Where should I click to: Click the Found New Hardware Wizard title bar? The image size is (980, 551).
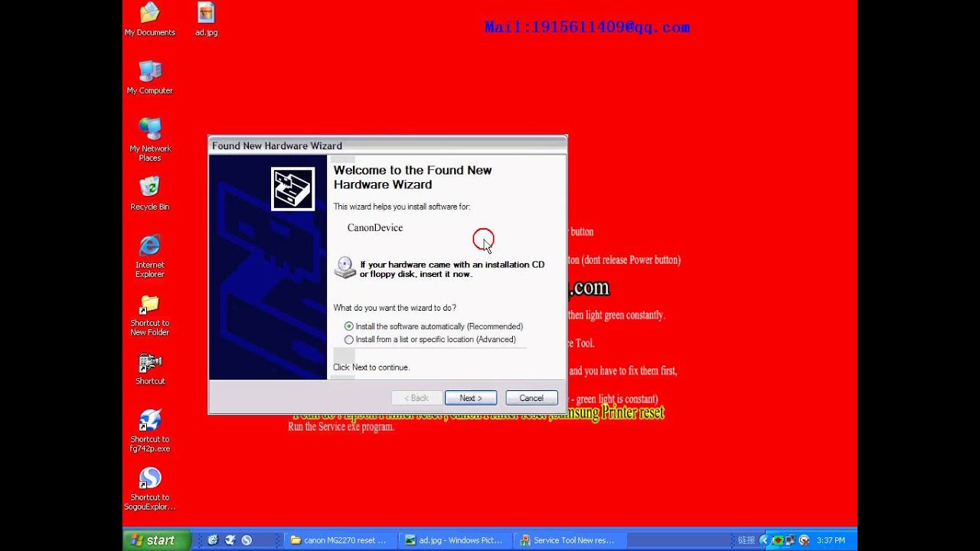pyautogui.click(x=387, y=145)
